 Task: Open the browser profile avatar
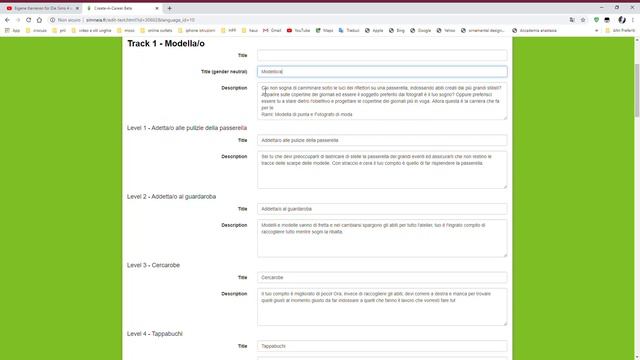pyautogui.click(x=622, y=20)
